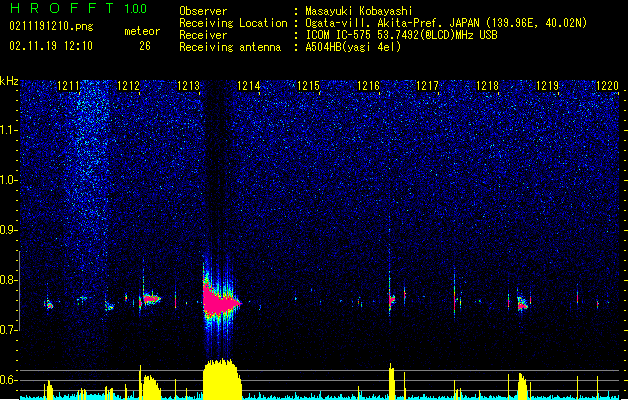Click the 1213 time marker
This screenshot has width=629, height=400.
coord(189,85)
